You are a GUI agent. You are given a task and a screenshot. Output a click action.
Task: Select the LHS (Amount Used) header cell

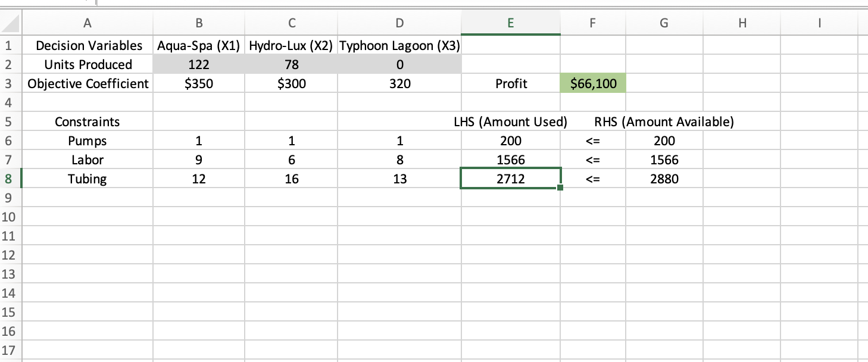pyautogui.click(x=510, y=121)
